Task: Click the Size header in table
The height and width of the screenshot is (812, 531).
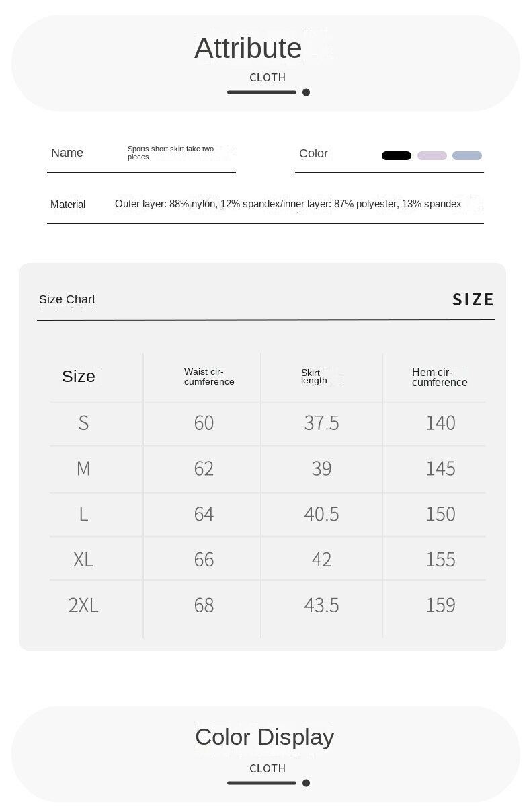Action: pyautogui.click(x=79, y=377)
